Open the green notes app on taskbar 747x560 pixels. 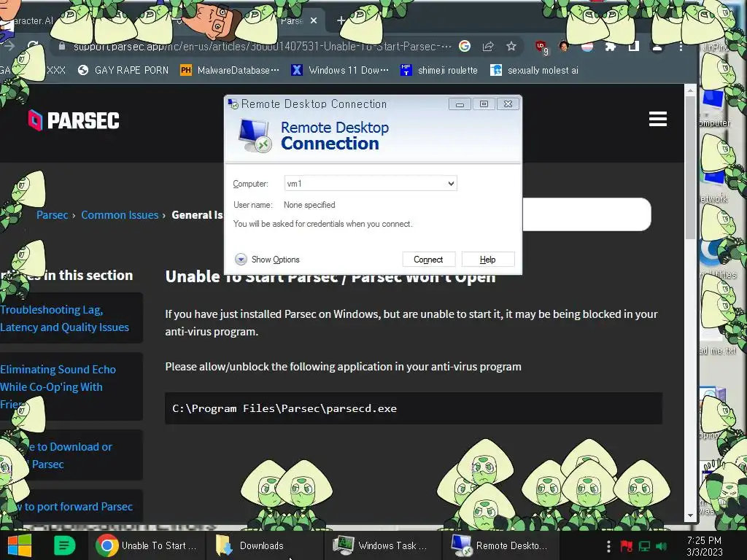coord(64,545)
